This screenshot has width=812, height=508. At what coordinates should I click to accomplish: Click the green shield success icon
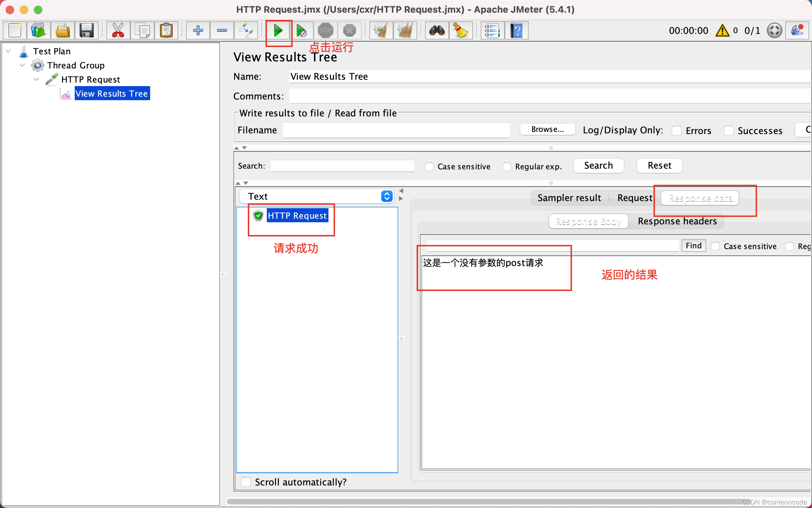tap(258, 215)
